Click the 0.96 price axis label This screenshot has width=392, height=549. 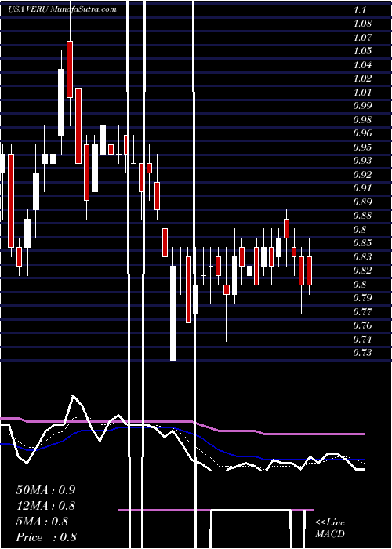click(362, 133)
